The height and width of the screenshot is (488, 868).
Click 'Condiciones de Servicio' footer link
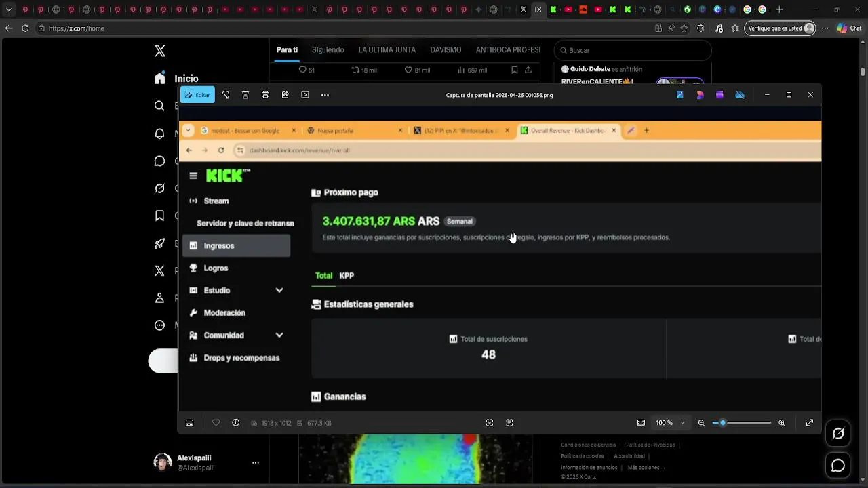pyautogui.click(x=589, y=445)
